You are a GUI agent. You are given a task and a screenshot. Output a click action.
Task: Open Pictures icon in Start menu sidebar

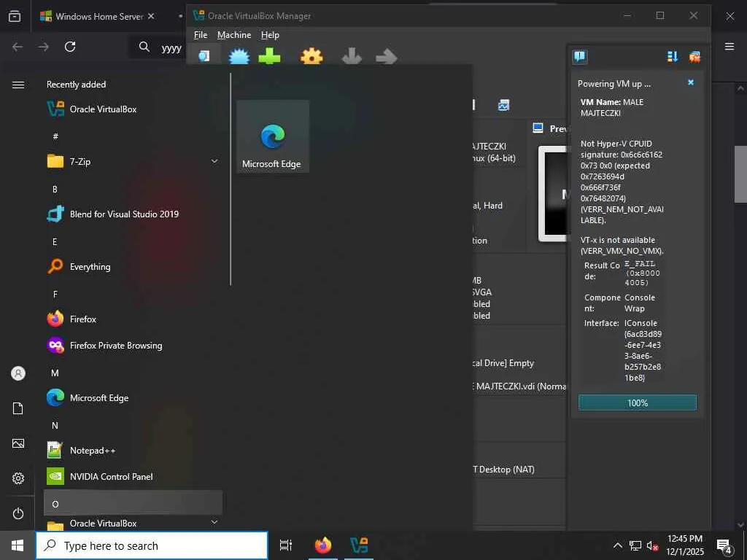18,443
